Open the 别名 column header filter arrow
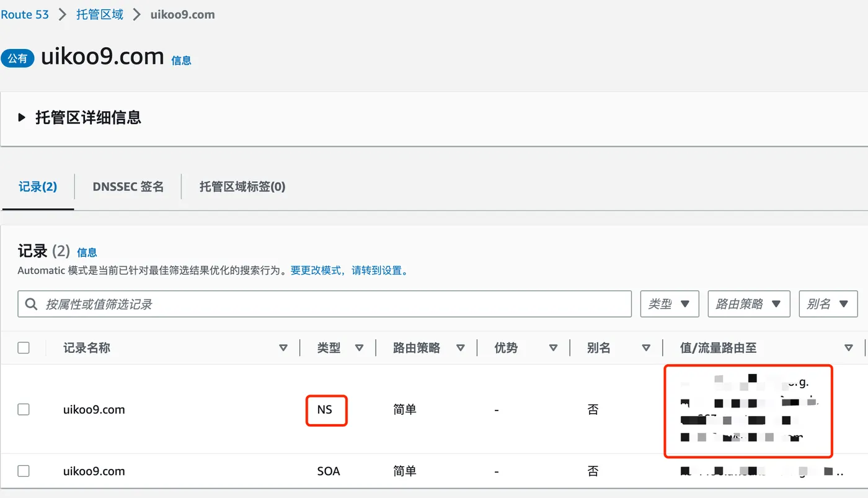Screen dimensions: 868x498 645,347
